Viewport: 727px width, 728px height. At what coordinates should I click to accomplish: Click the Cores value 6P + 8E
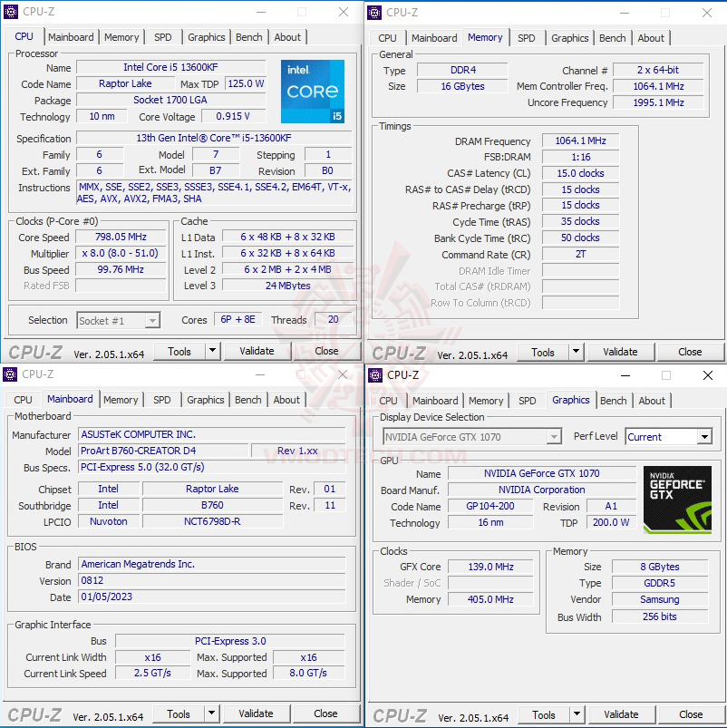[x=237, y=319]
